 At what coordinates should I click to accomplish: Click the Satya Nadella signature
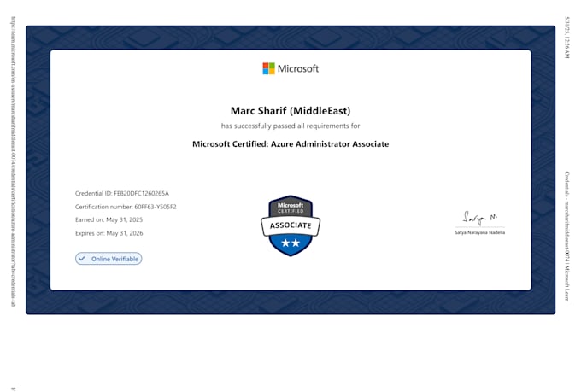click(x=480, y=218)
